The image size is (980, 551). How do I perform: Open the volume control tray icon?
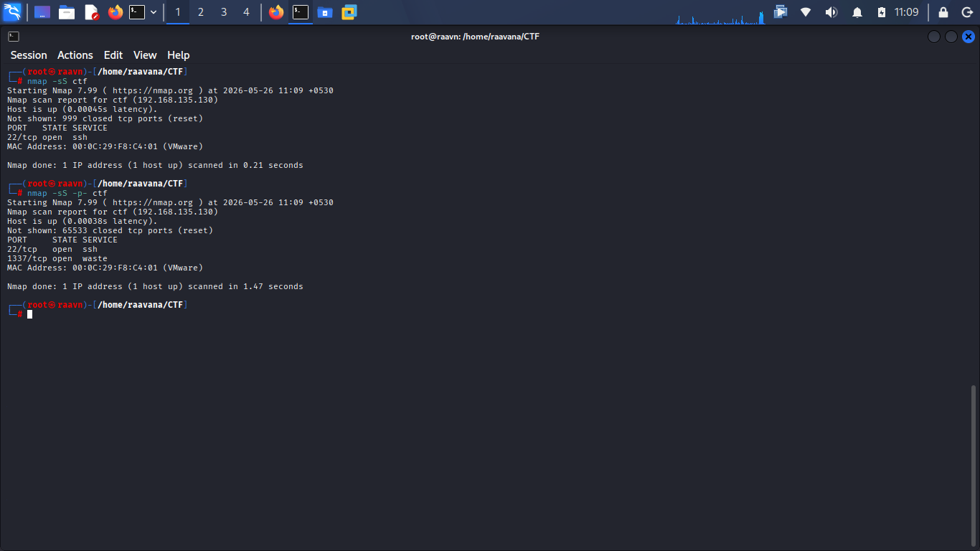(831, 12)
